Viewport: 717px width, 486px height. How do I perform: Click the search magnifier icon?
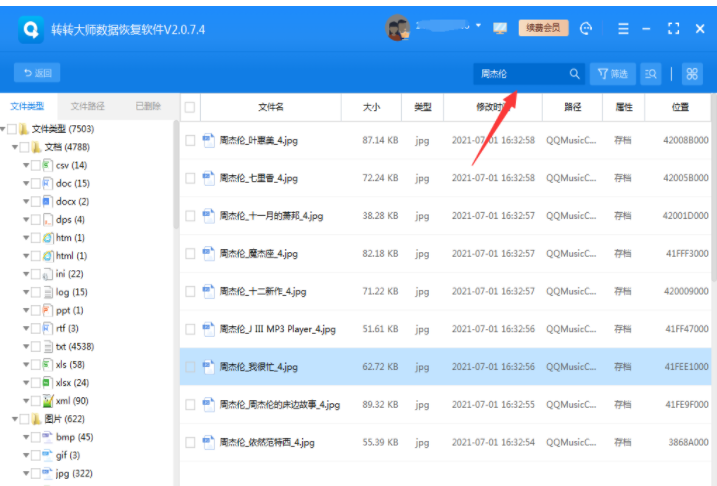[x=574, y=74]
